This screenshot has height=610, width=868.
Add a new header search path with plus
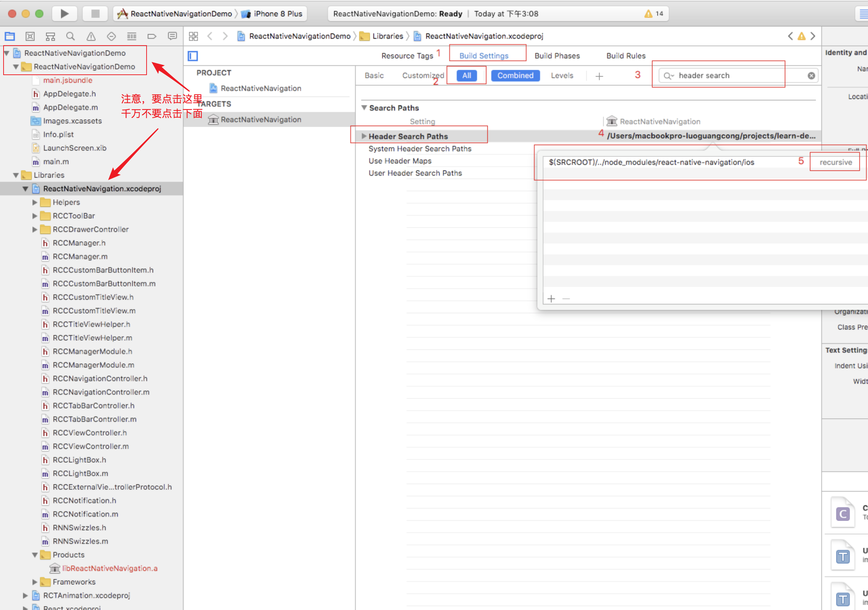coord(551,299)
